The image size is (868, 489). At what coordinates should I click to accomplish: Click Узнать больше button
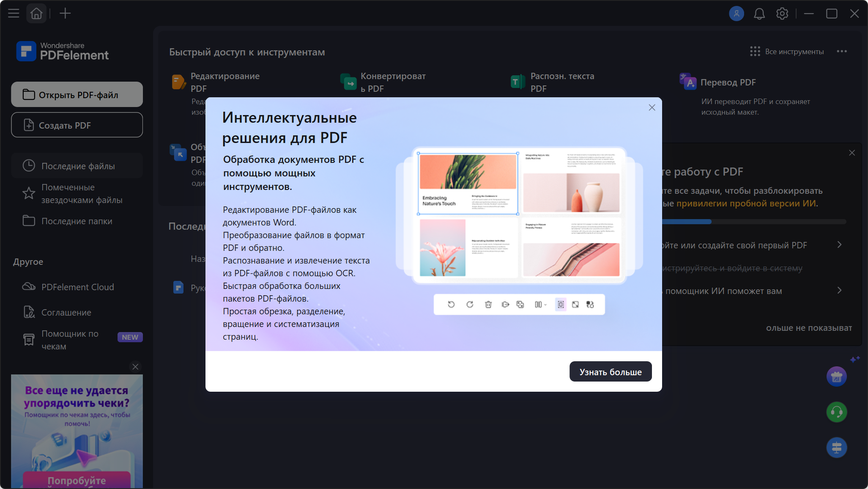[x=611, y=372]
